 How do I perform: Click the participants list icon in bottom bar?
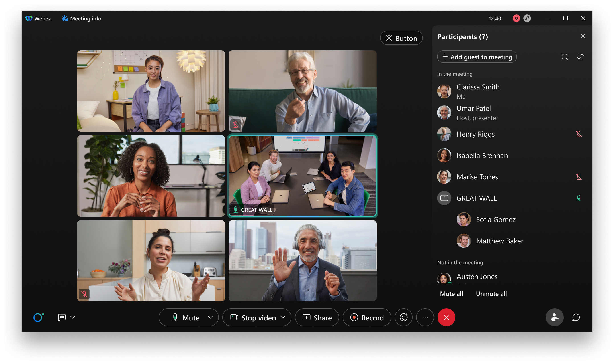point(555,317)
